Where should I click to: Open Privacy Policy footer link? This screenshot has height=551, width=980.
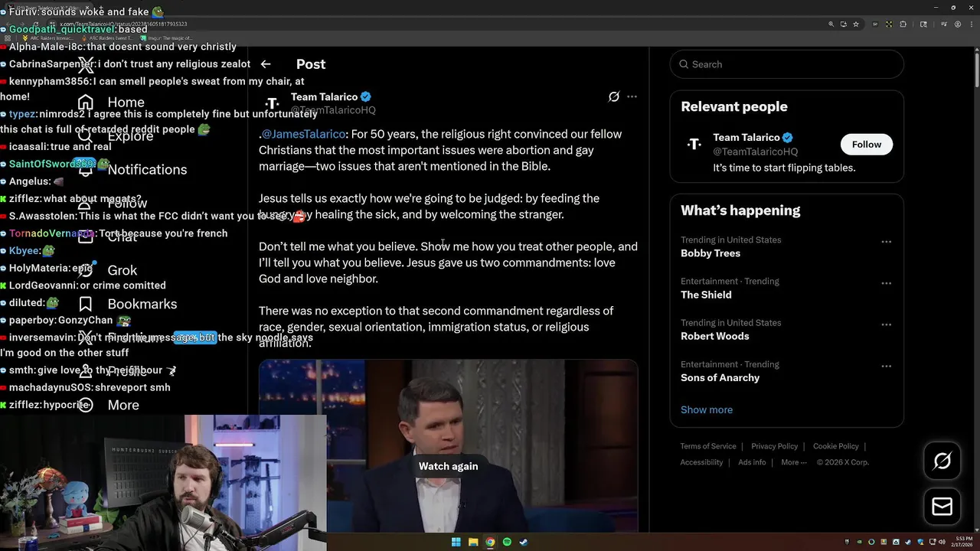pos(774,446)
